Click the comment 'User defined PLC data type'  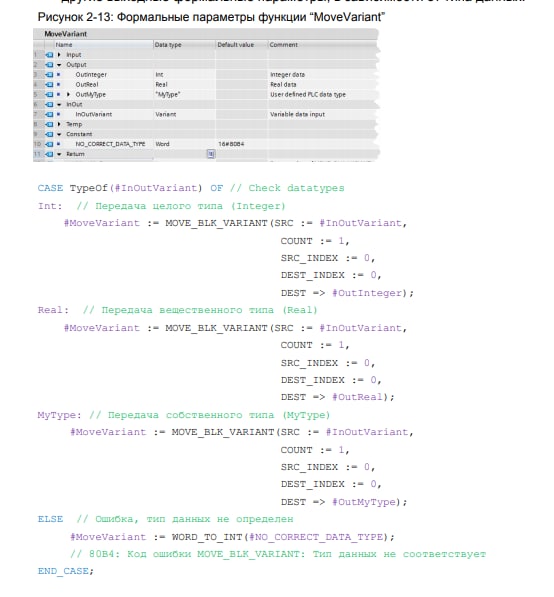pos(308,94)
